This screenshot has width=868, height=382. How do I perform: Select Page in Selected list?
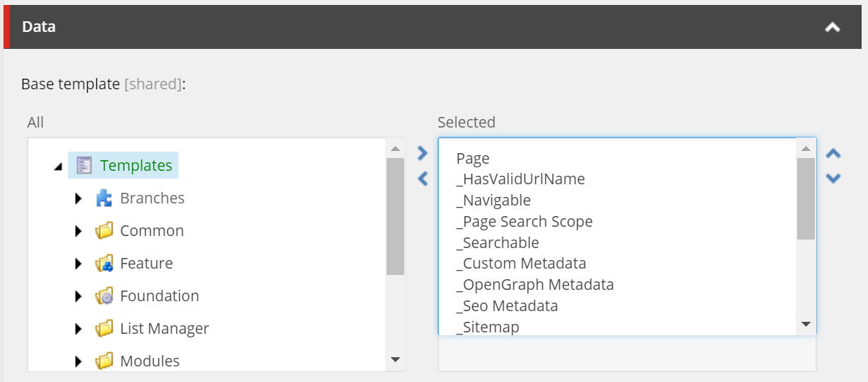pyautogui.click(x=473, y=159)
